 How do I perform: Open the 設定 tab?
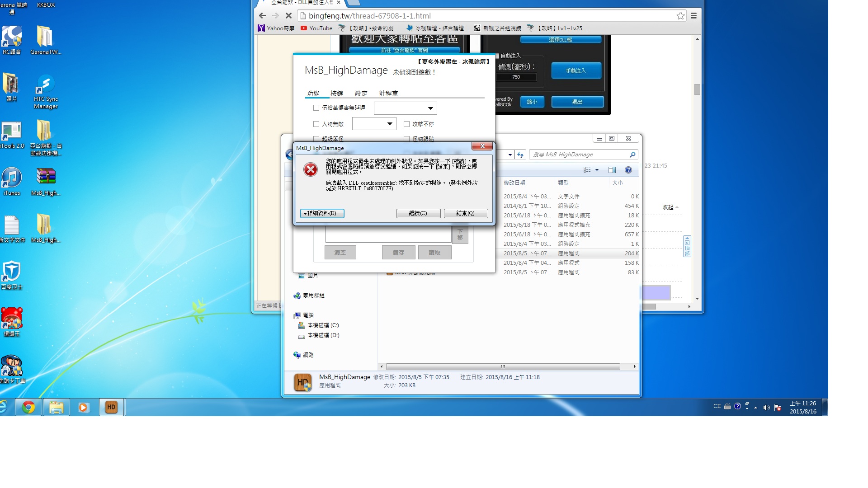point(361,94)
